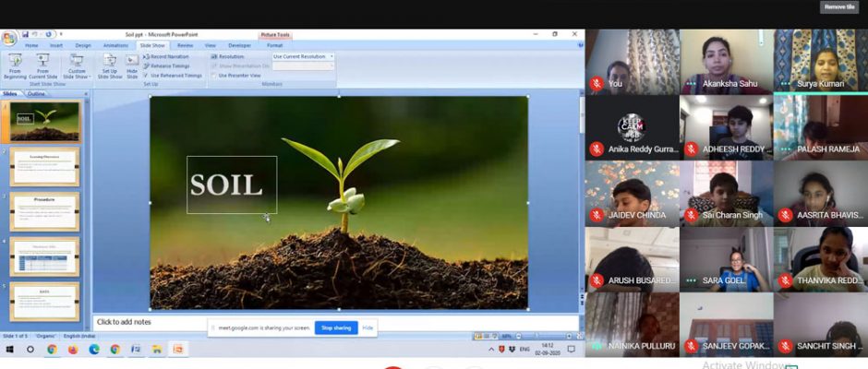The height and width of the screenshot is (369, 868).
Task: Open Firefox from the taskbar
Action: click(73, 349)
